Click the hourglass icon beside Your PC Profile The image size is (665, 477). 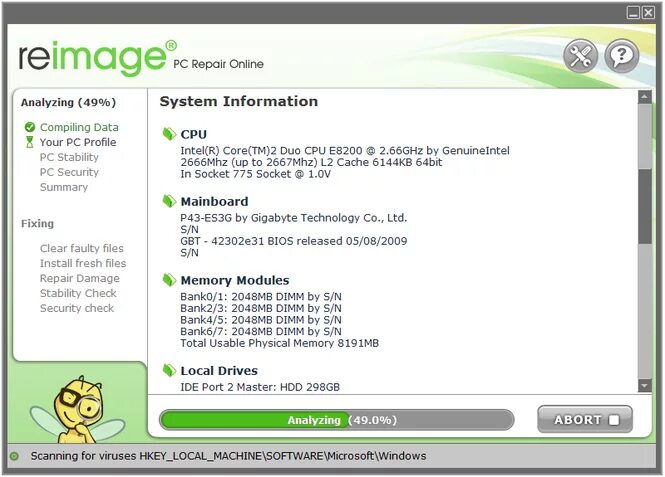(30, 142)
